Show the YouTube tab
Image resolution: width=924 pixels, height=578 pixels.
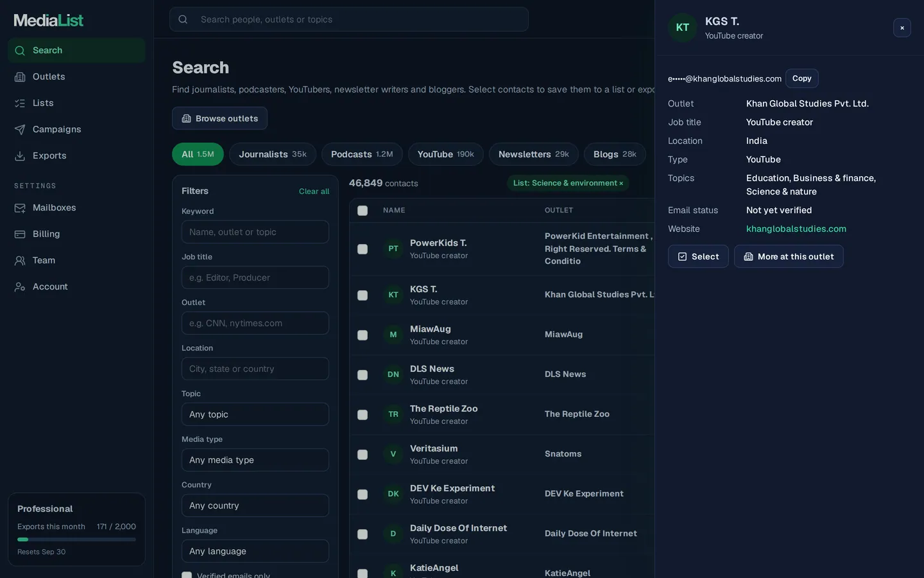click(446, 154)
